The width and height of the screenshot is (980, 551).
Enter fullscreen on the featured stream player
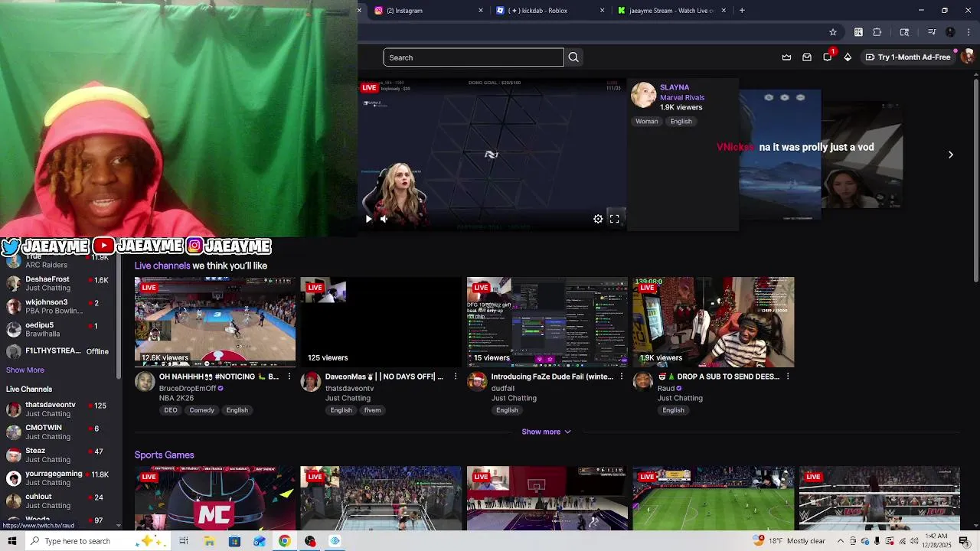(614, 219)
